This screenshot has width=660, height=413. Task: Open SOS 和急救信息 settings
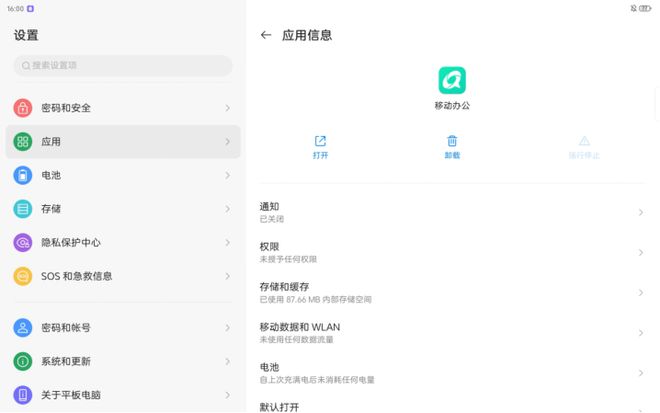click(123, 276)
